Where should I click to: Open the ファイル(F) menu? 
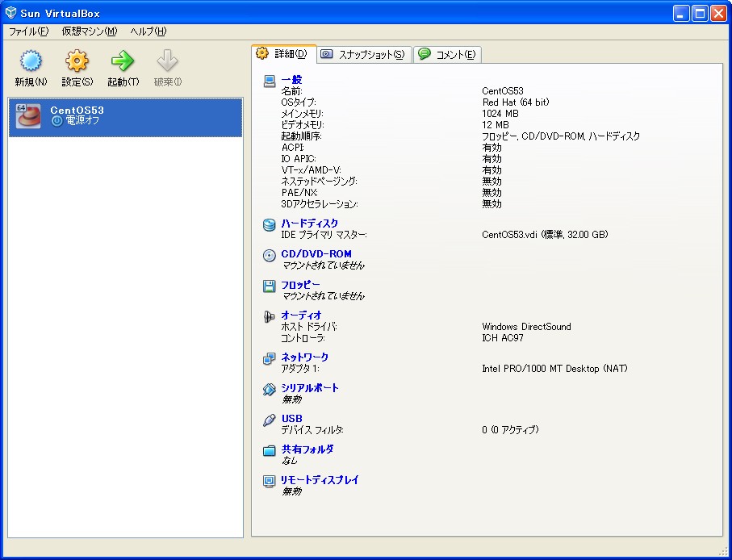(x=29, y=31)
